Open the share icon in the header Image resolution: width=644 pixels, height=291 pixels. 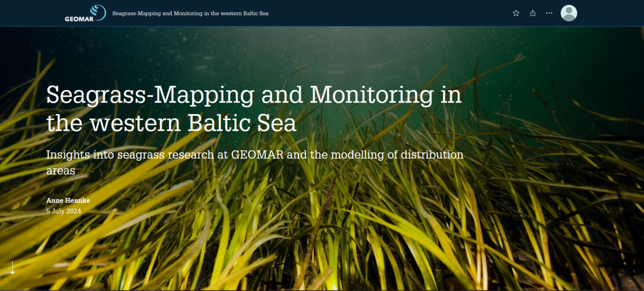click(533, 13)
